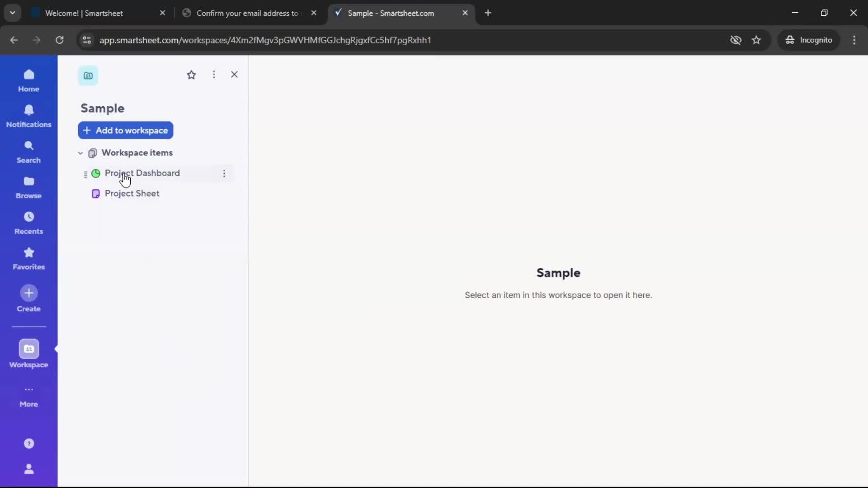The image size is (868, 488).
Task: Star the Sample workspace as favorite
Action: (192, 75)
